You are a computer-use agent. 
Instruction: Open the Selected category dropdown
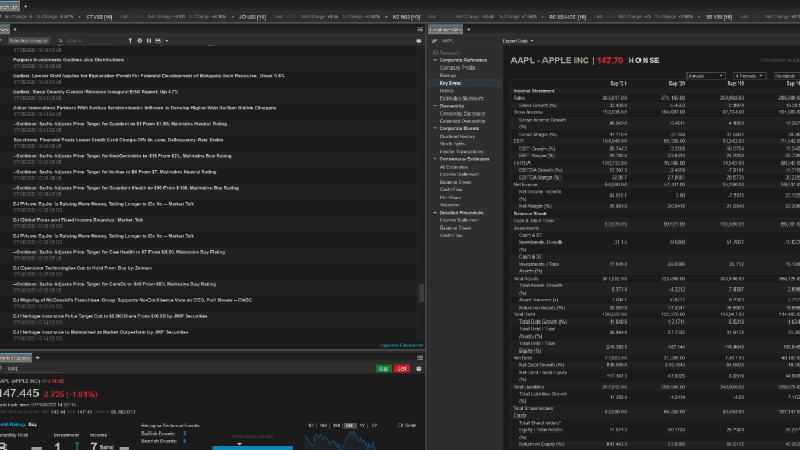click(x=29, y=41)
